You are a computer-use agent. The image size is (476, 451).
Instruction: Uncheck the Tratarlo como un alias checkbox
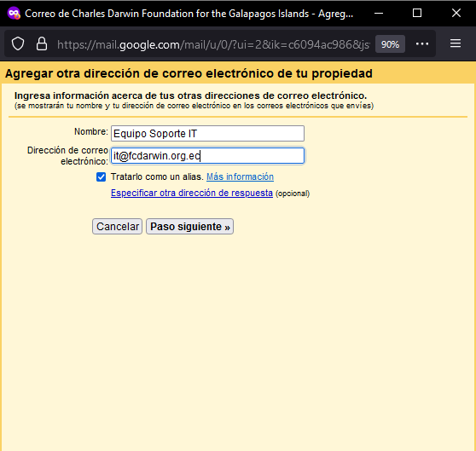(x=102, y=176)
